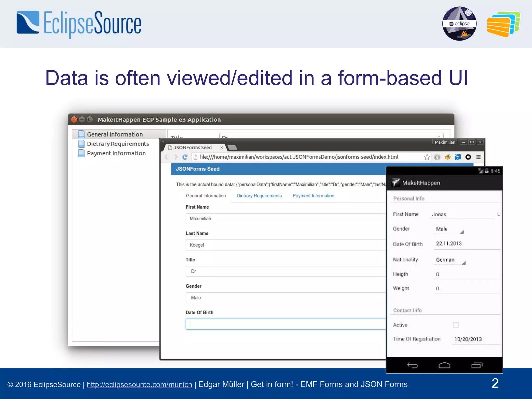Click the browser reload icon
Image resolution: width=532 pixels, height=399 pixels.
(185, 157)
